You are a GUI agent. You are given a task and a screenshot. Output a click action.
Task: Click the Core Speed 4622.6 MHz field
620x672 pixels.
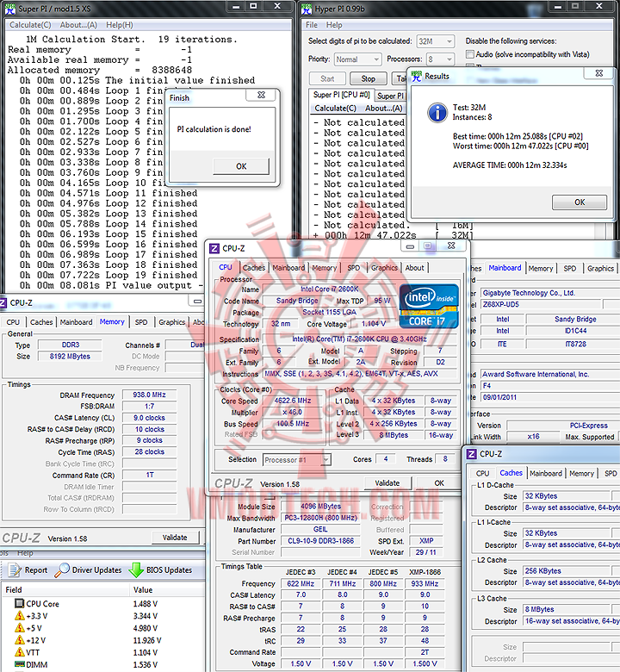tap(293, 401)
